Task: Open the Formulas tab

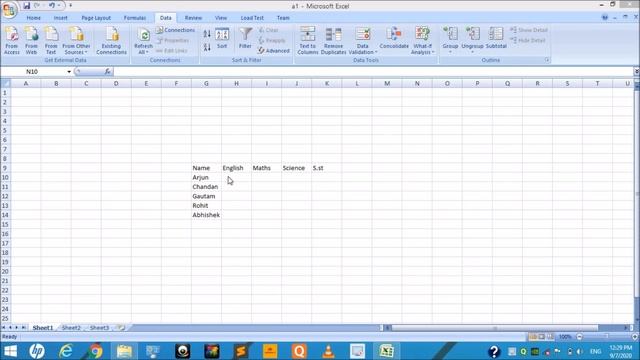Action: (135, 18)
